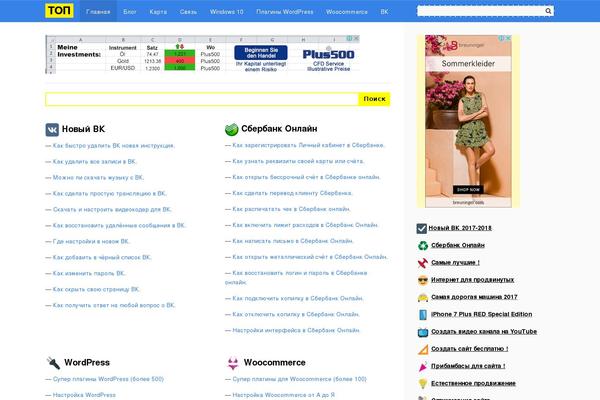The height and width of the screenshot is (400, 600).
Task: Open link Как быстро удалить ВК новая инструкция
Action: point(114,145)
